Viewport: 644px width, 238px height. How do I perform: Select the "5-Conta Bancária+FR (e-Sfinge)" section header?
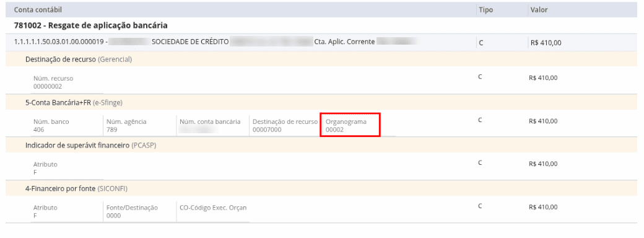(74, 103)
